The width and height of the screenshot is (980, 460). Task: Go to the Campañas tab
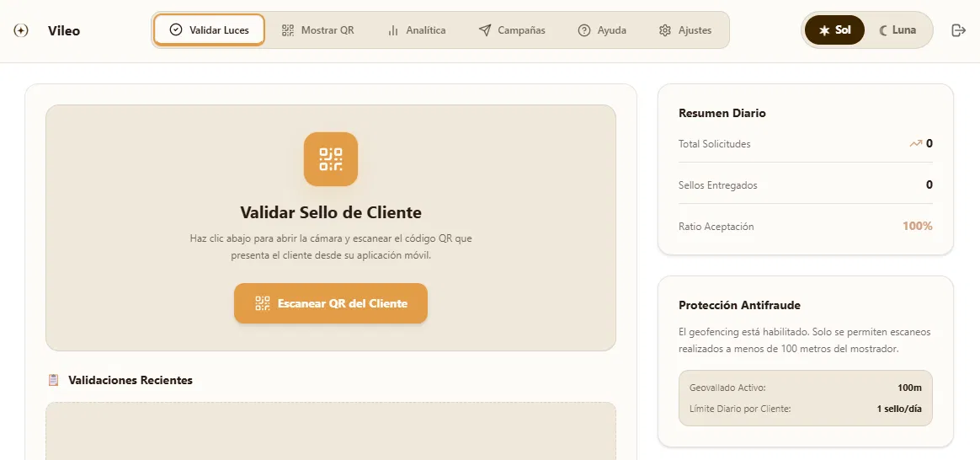point(512,30)
